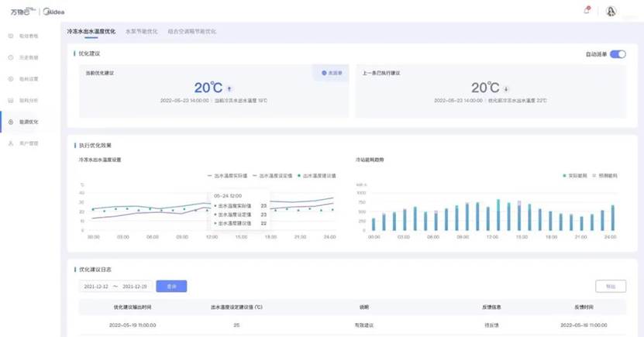Click the 说明 column header
Screen dimensions: 644x337
coord(364,307)
